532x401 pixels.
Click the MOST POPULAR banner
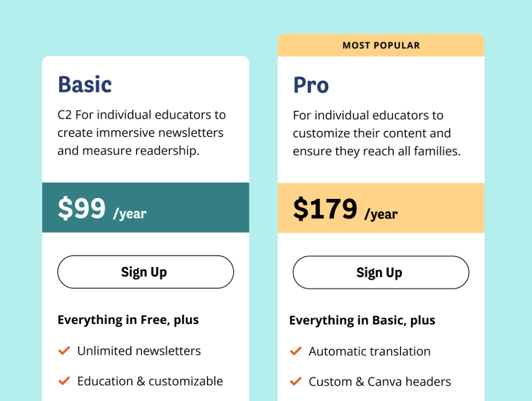pos(381,45)
